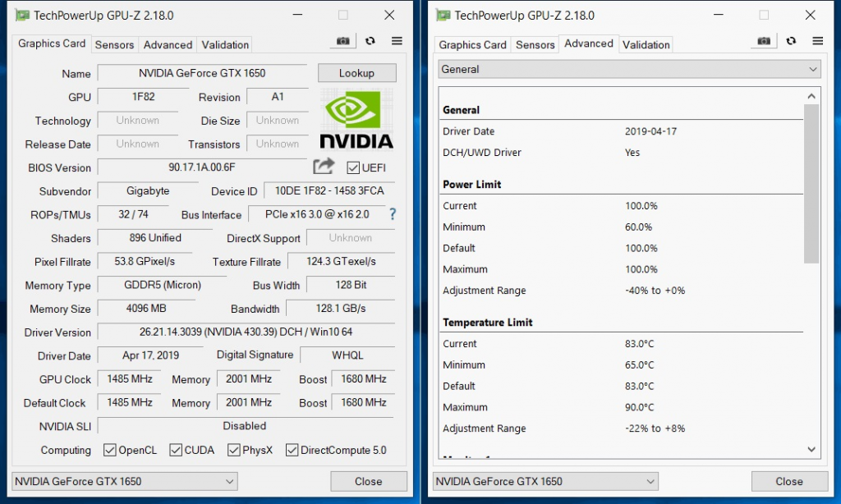This screenshot has height=504, width=841.
Task: Click refresh icon in right GPU-Z window
Action: coord(791,41)
